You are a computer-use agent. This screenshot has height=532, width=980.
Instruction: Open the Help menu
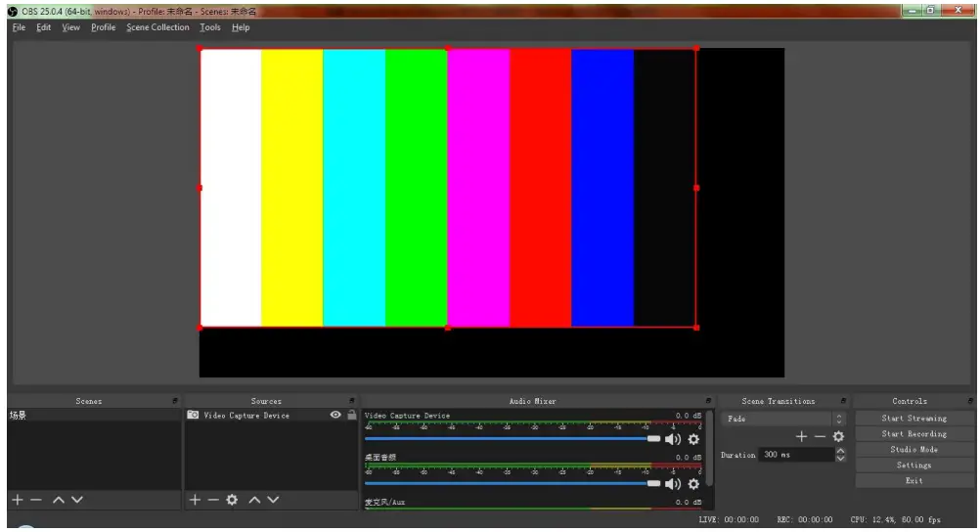[x=241, y=27]
